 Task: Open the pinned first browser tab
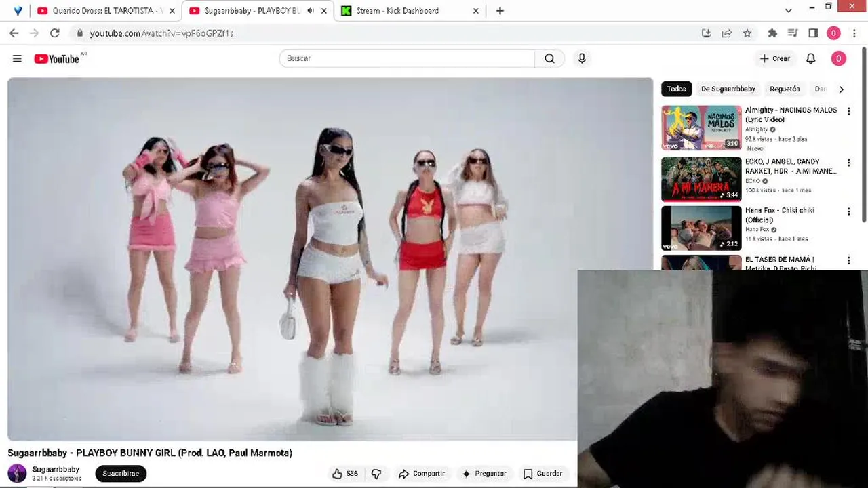click(17, 11)
